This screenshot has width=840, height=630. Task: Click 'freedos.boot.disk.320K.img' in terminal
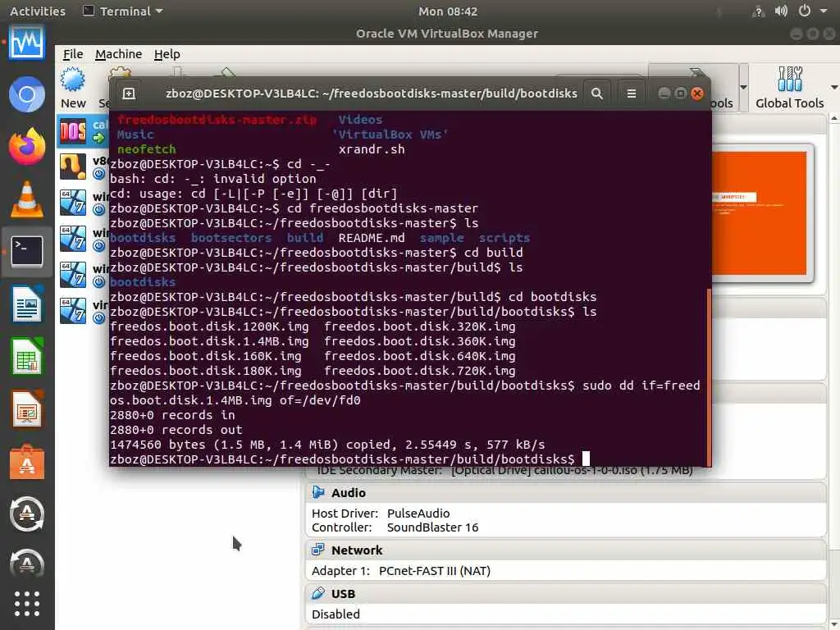pos(419,326)
